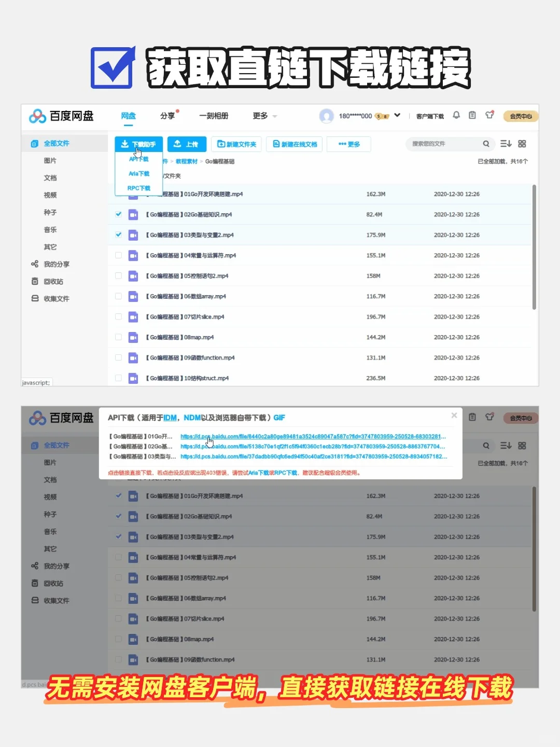This screenshot has width=560, height=747.
Task: Click video icon of 02Go基础知识.mp4, top screenshot
Action: click(133, 214)
